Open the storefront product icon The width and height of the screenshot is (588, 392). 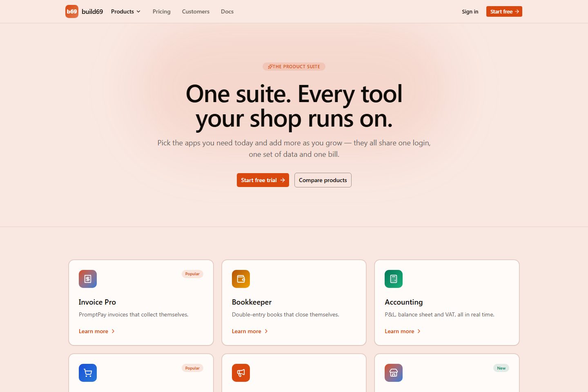tap(394, 373)
